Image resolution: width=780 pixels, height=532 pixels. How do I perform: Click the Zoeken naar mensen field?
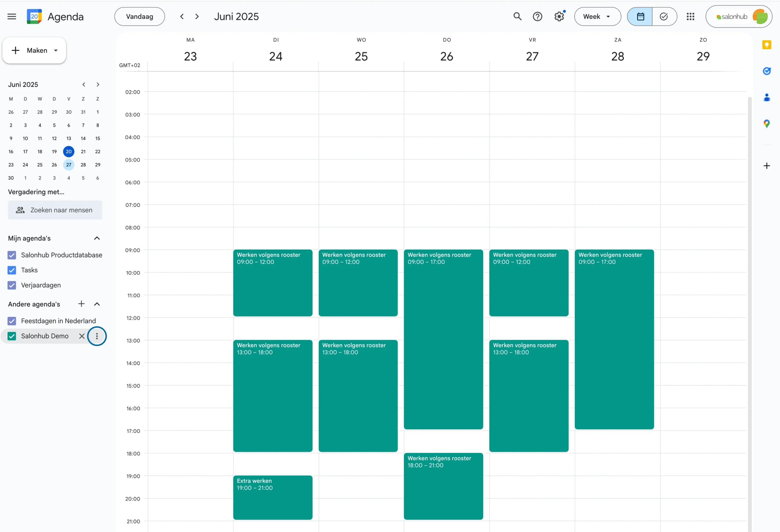(x=55, y=210)
